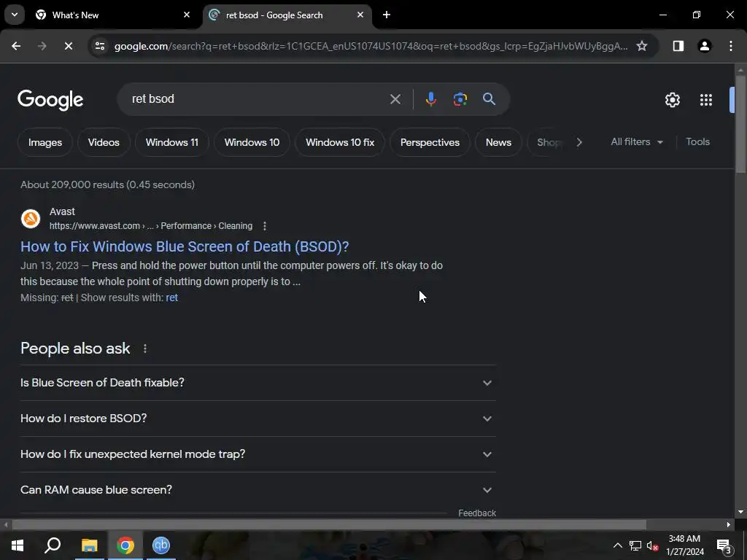Click the address bar URL

click(x=371, y=46)
